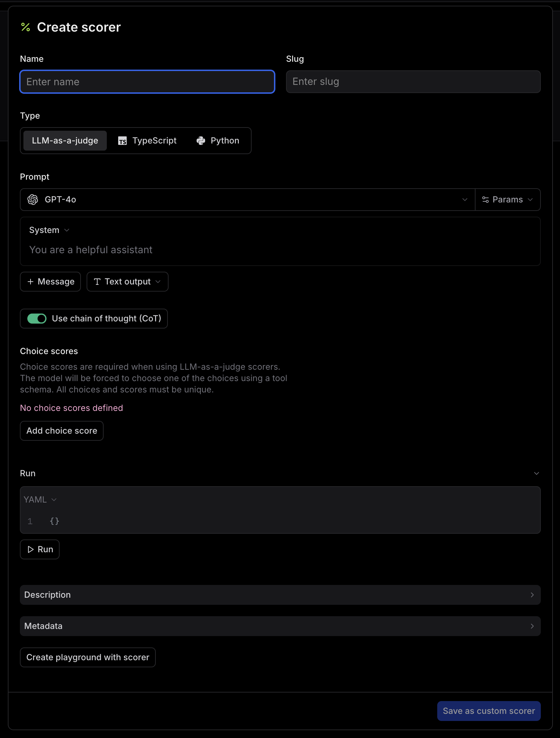The image size is (560, 738).
Task: Click the 'Create scorer' title
Action: click(79, 27)
